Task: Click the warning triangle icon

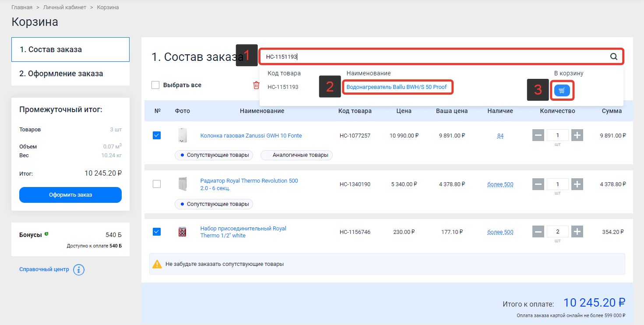Action: pos(157,264)
